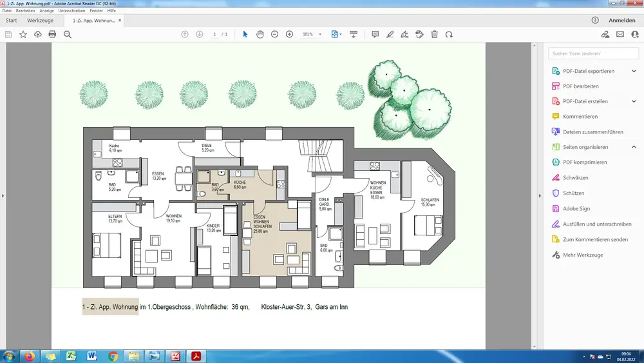Screen dimensions: 644x363
Task: Add a comment with speech bubble icon
Action: coord(375,34)
